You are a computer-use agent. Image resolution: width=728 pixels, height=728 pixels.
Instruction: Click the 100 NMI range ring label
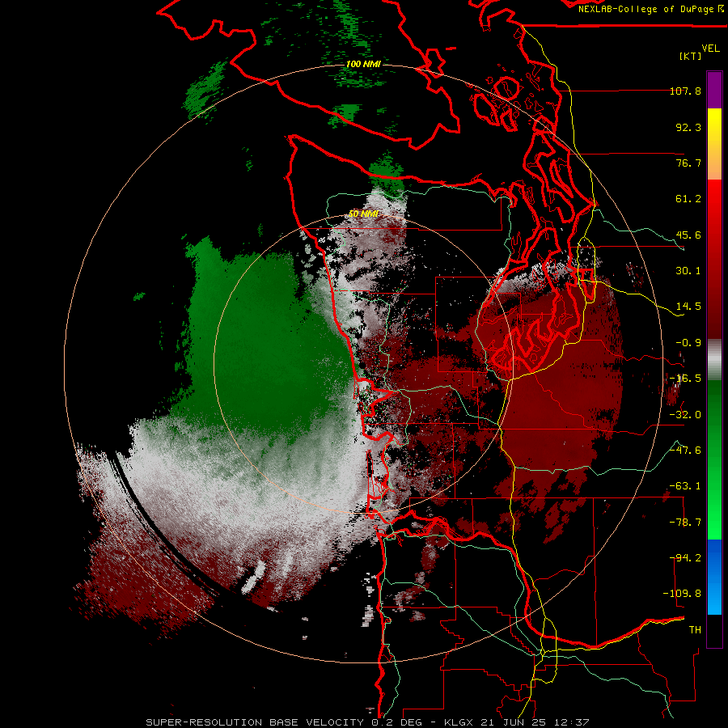pyautogui.click(x=363, y=64)
